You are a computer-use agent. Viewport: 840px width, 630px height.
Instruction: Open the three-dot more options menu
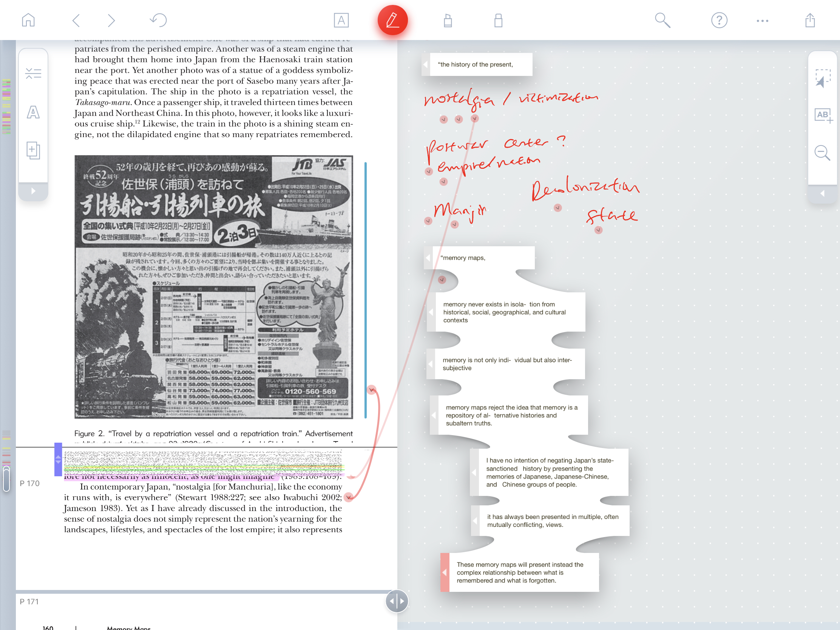762,21
